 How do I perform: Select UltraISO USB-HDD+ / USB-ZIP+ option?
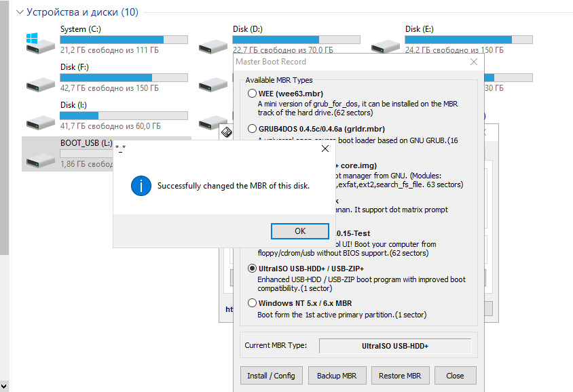pos(253,269)
